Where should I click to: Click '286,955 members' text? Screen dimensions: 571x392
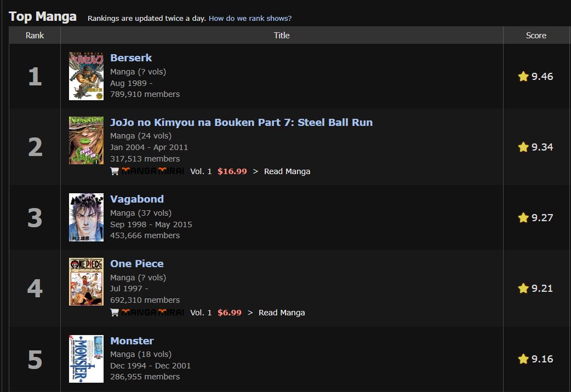(x=145, y=377)
